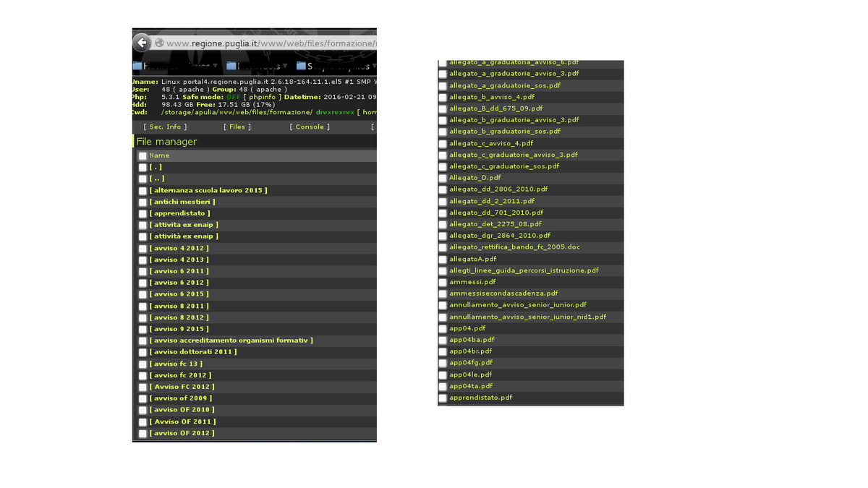Open the [ Sec. Info ] menu
The width and height of the screenshot is (868, 488).
point(164,127)
